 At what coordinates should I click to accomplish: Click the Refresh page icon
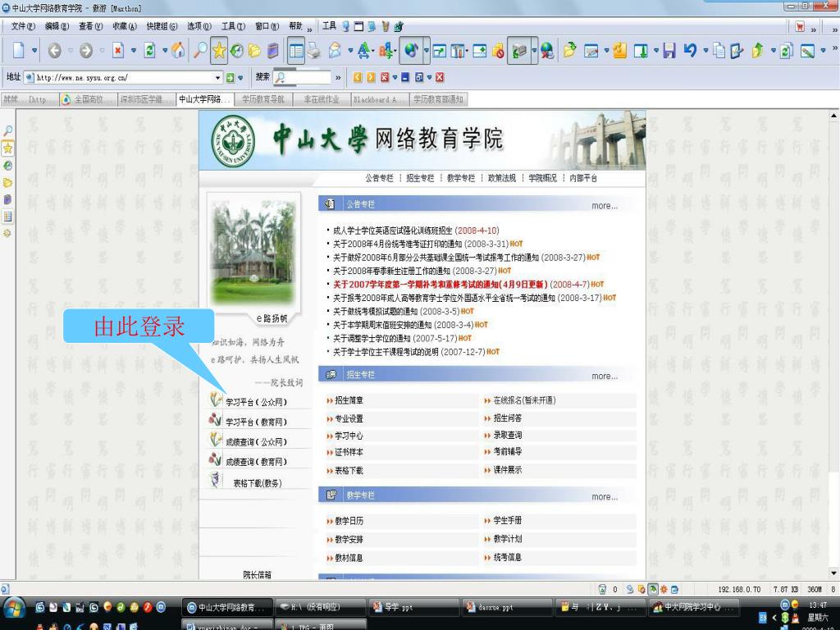(x=150, y=51)
